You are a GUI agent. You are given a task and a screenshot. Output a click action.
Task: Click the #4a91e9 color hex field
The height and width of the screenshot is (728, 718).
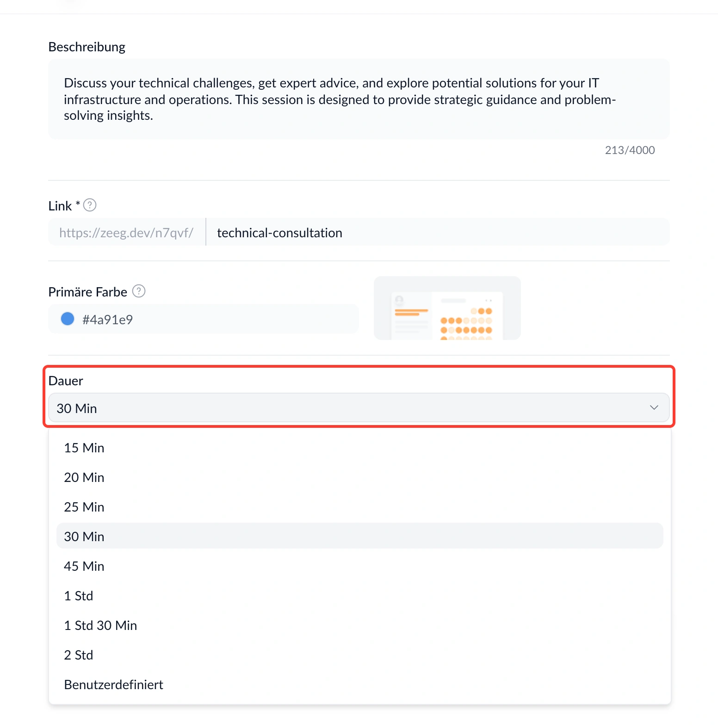(204, 319)
